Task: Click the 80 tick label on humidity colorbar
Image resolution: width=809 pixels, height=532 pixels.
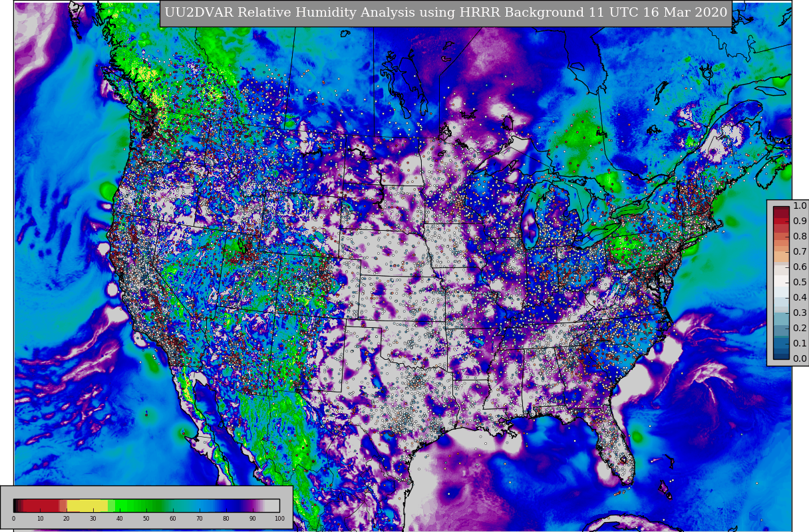Action: point(226,519)
